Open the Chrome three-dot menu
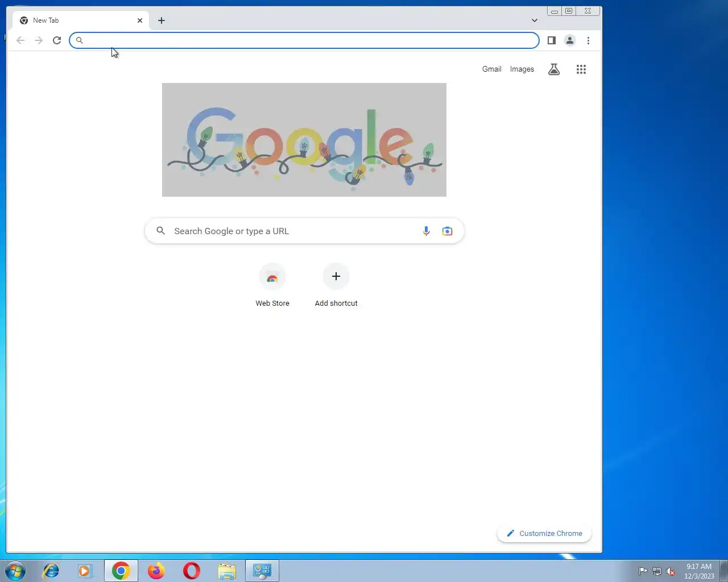Viewport: 728px width, 582px height. pyautogui.click(x=588, y=40)
